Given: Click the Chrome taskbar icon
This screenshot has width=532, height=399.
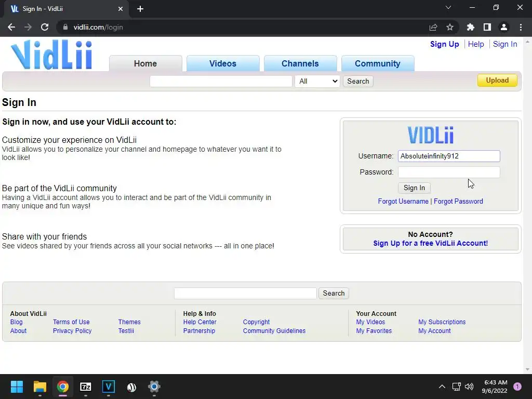Looking at the screenshot, I should [x=63, y=387].
